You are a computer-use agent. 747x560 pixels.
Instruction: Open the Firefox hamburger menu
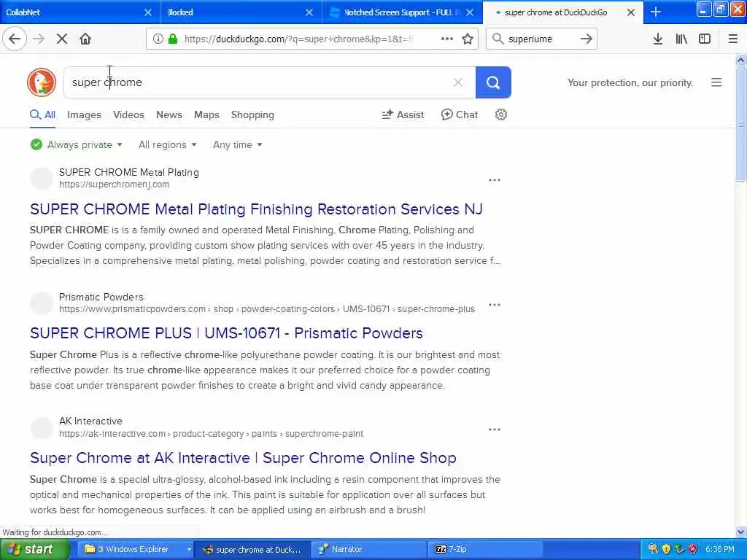(733, 39)
